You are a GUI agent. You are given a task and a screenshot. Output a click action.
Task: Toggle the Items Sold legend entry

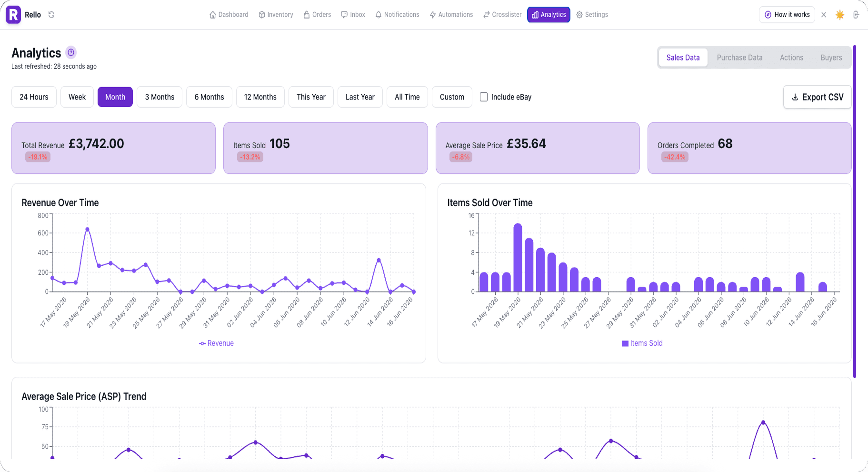[x=642, y=343]
